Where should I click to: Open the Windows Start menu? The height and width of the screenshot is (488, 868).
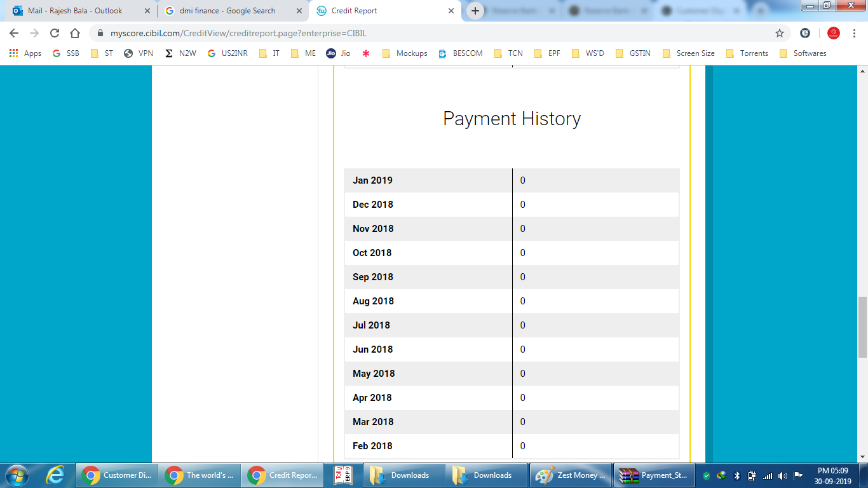tap(16, 475)
